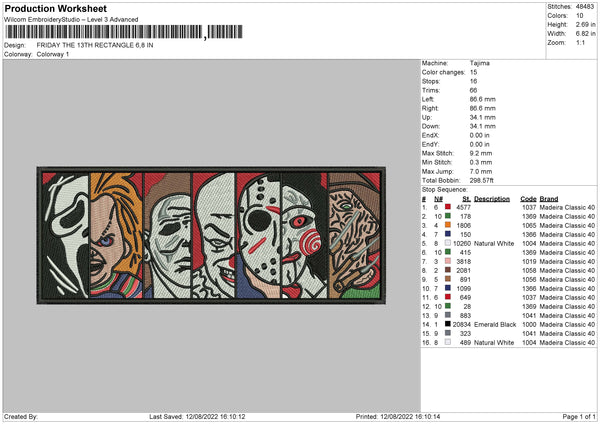This screenshot has width=600, height=424.
Task: Click stitch count 1806 in stop 3
Action: coord(463,225)
